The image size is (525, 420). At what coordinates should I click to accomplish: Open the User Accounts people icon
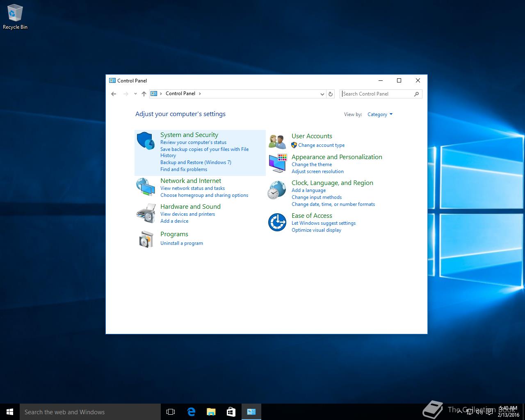(277, 142)
